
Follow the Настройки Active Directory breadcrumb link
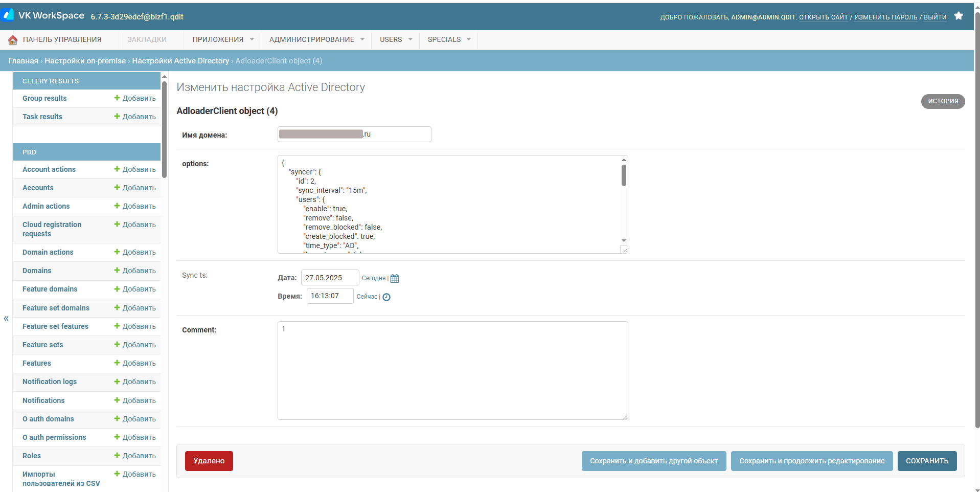(x=180, y=61)
